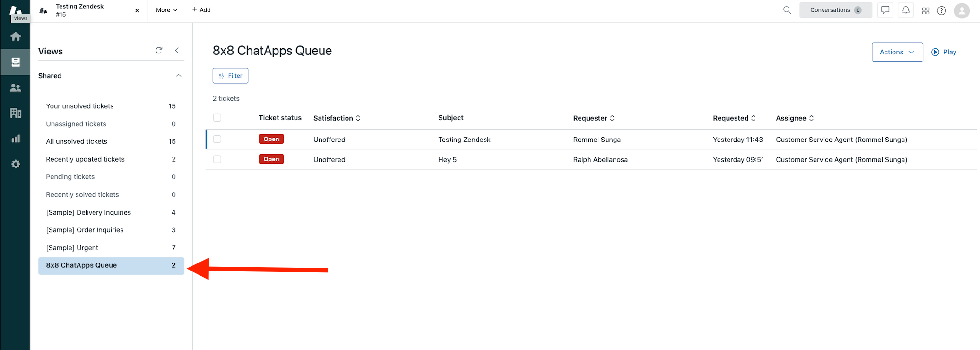Click the Filter button

(230, 76)
